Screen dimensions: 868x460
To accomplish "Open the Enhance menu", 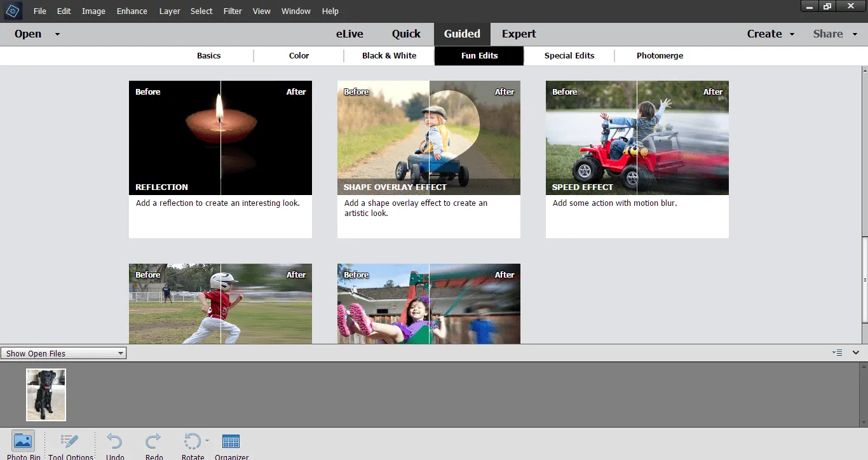I will point(132,11).
